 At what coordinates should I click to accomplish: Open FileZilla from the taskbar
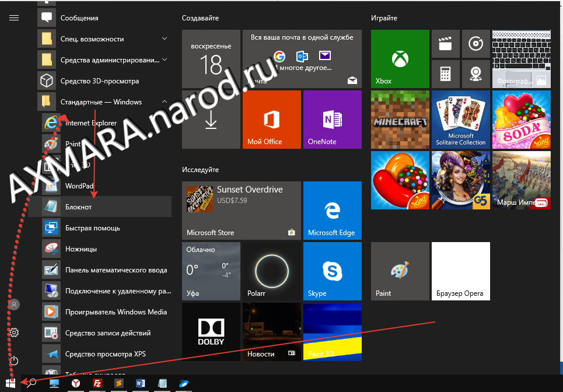click(x=97, y=384)
